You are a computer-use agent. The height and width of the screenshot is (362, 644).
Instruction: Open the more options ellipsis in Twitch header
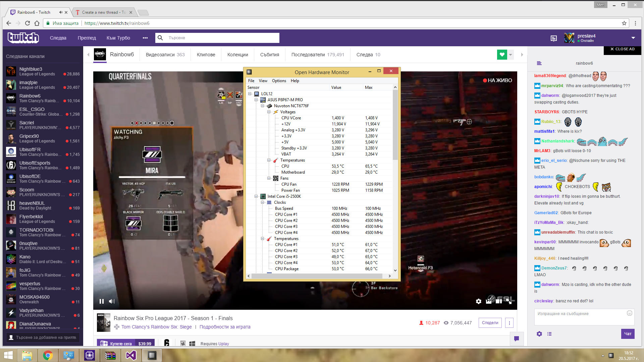pos(145,38)
